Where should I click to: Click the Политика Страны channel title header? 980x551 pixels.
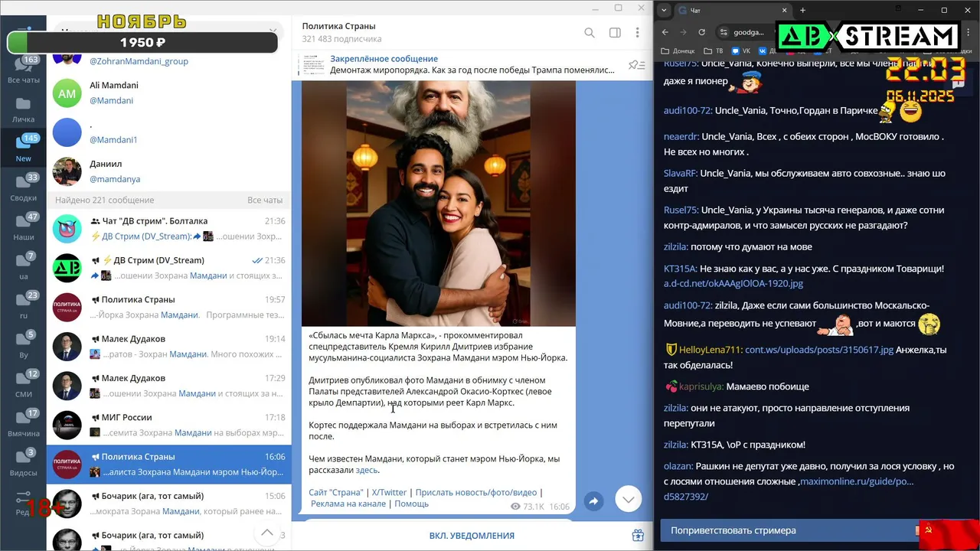(338, 26)
